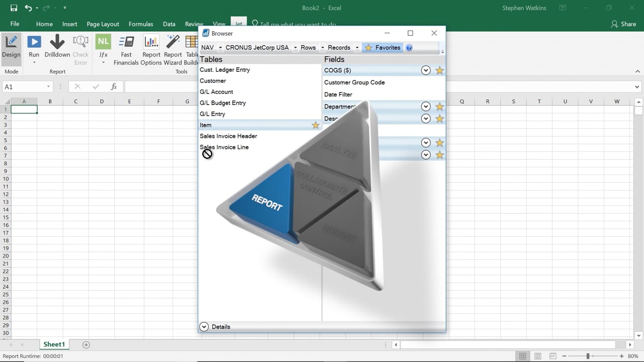Viewport: 644px width, 362px height.
Task: Open Report Options
Action: point(151,50)
